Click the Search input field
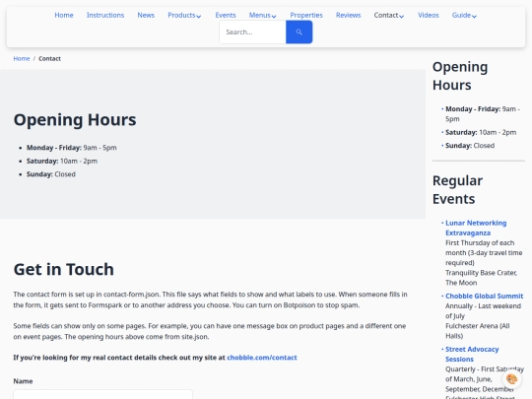 tap(253, 32)
